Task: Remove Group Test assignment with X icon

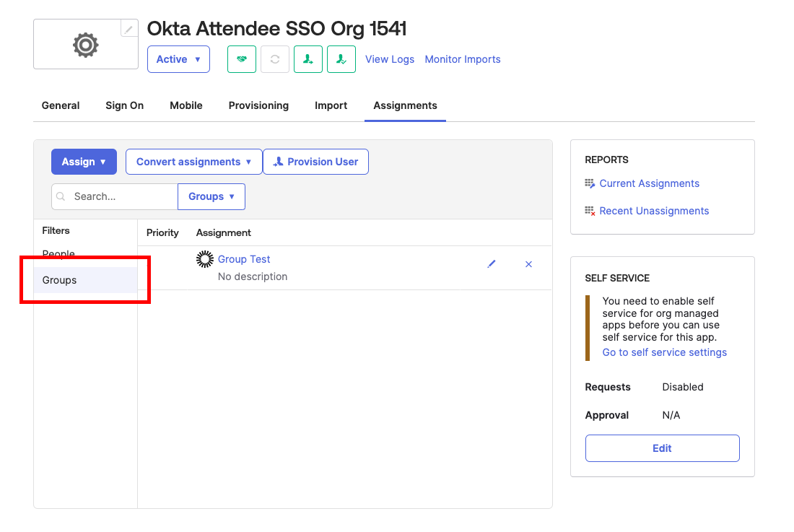Action: 528,263
